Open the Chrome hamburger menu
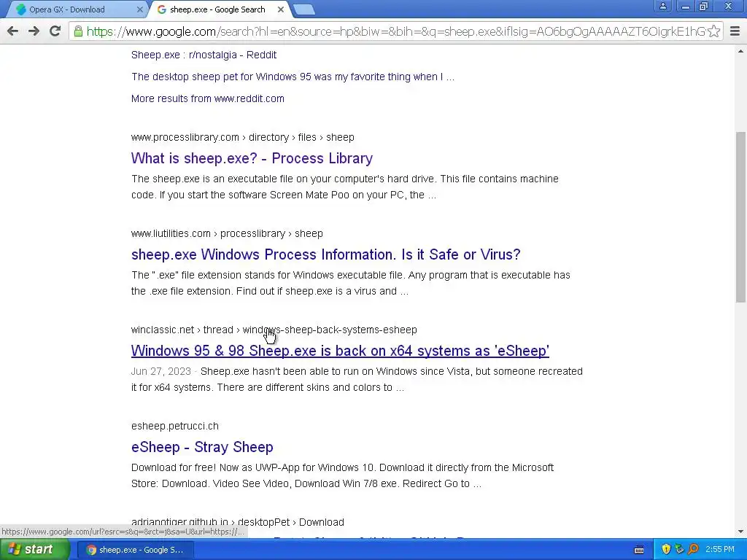 (735, 31)
